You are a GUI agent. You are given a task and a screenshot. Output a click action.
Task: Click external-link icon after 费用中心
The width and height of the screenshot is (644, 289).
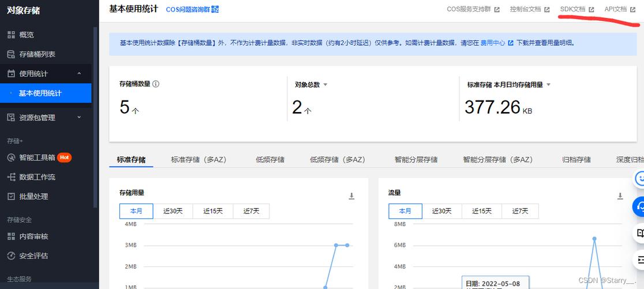point(511,42)
